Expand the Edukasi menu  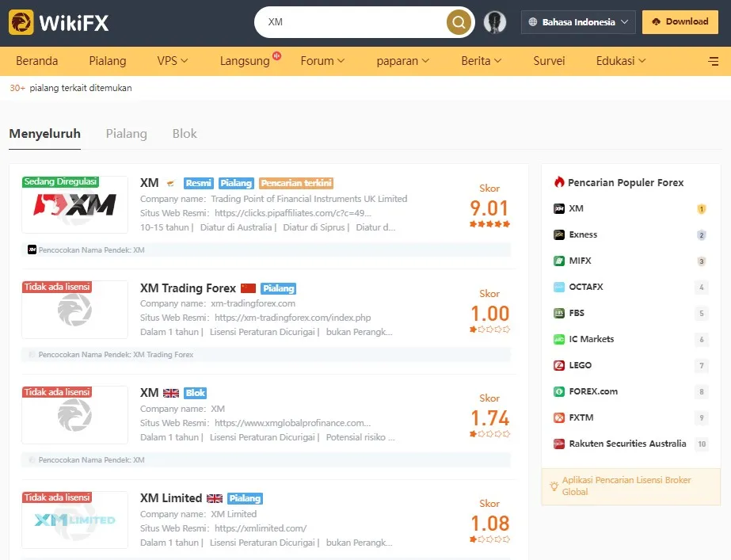tap(620, 61)
